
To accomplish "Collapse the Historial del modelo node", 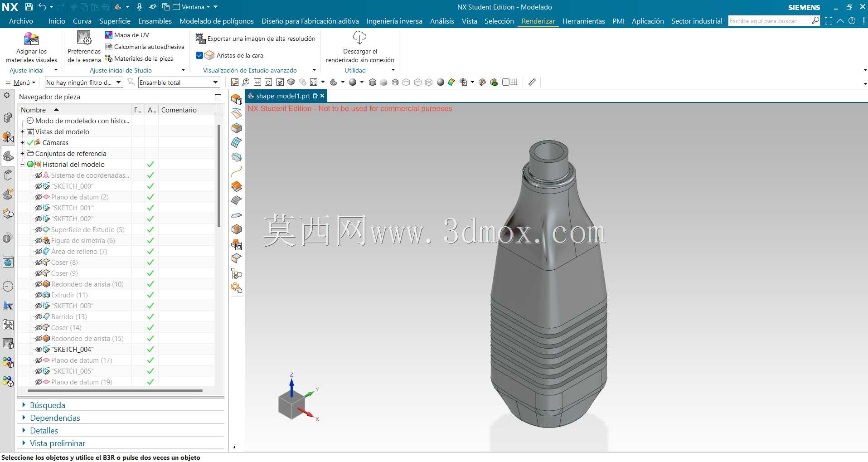I will pos(22,165).
